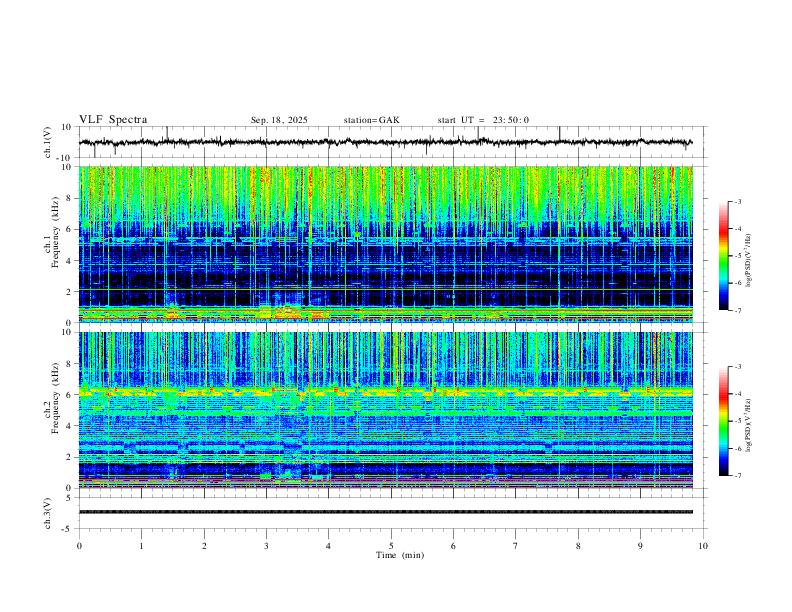The height and width of the screenshot is (612, 792).
Task: Click the date 'Sep. 18, 2025'
Action: [x=279, y=120]
